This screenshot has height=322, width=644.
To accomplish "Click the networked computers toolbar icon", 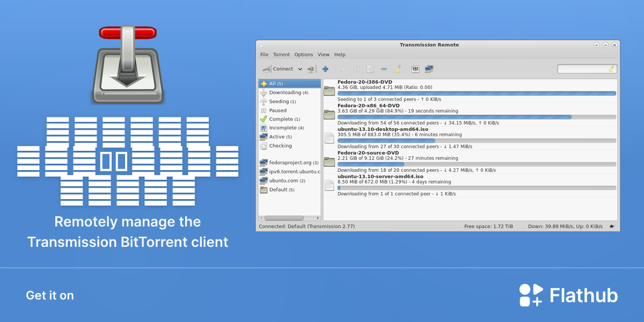I will [429, 69].
